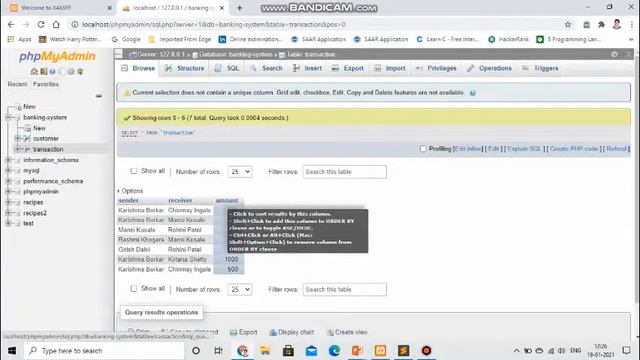640x360 pixels.
Task: Open XAMPP control panel taskbar icon
Action: pyautogui.click(x=380, y=351)
